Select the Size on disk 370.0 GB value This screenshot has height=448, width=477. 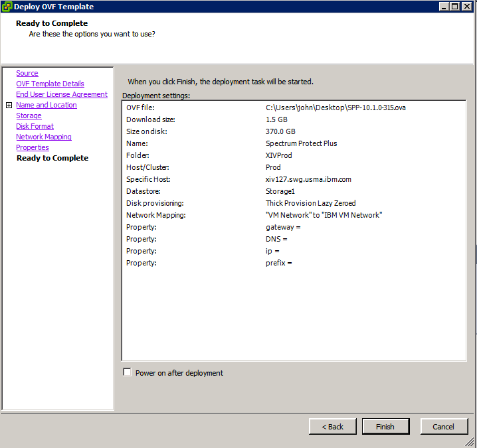pyautogui.click(x=280, y=131)
